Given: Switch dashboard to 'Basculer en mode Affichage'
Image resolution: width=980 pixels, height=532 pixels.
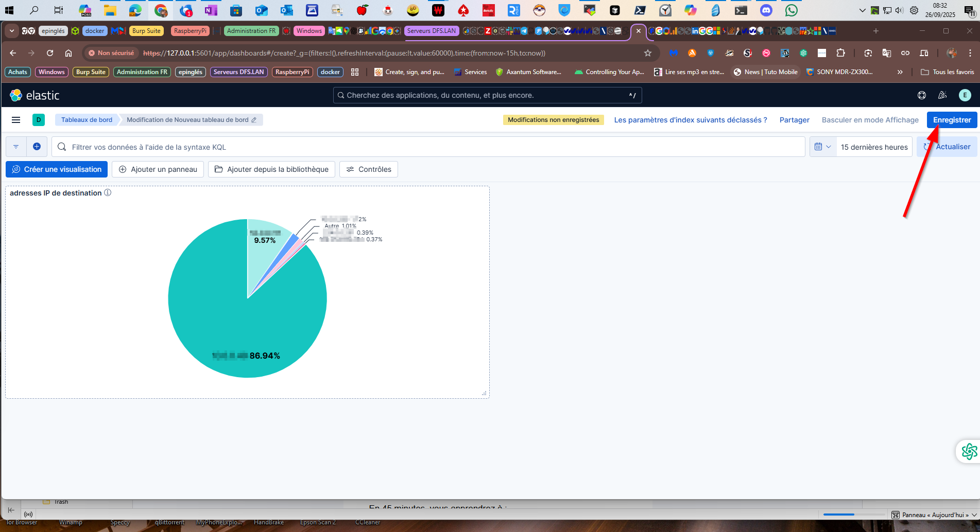Looking at the screenshot, I should coord(870,120).
